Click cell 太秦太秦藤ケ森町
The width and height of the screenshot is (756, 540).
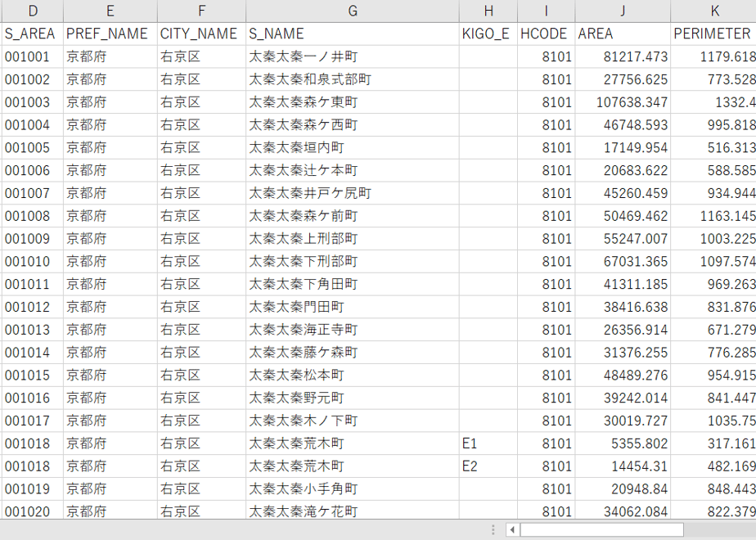[x=353, y=353]
